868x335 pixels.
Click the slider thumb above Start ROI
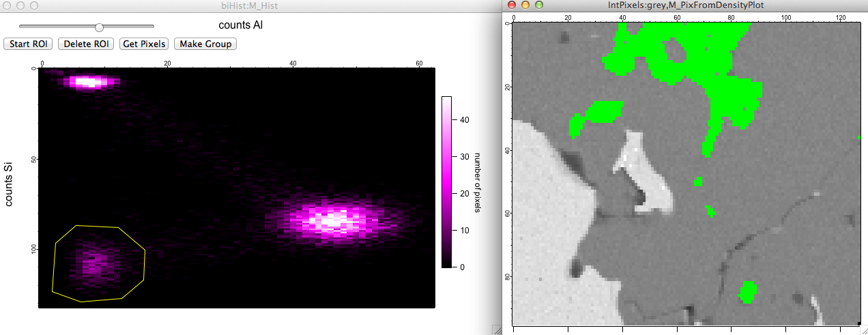100,27
